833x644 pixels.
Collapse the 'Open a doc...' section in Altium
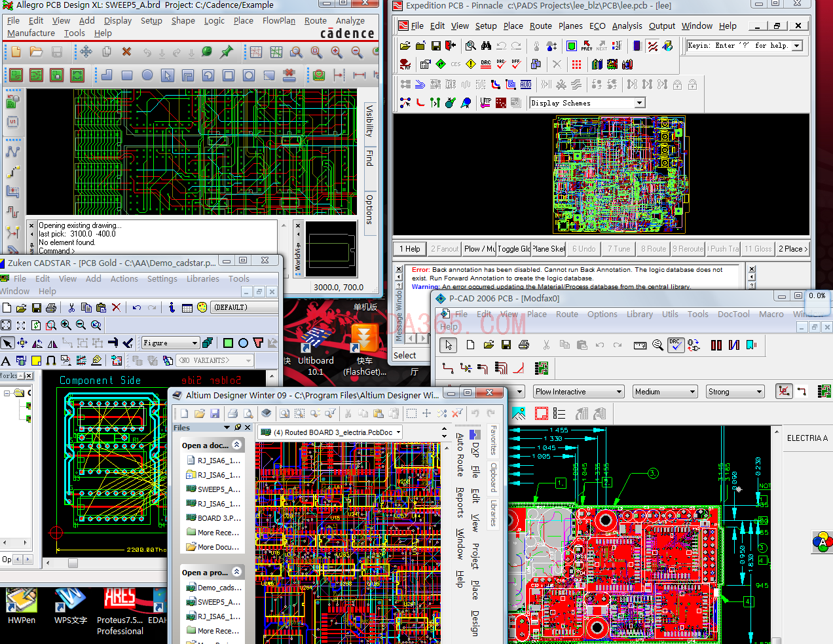237,445
